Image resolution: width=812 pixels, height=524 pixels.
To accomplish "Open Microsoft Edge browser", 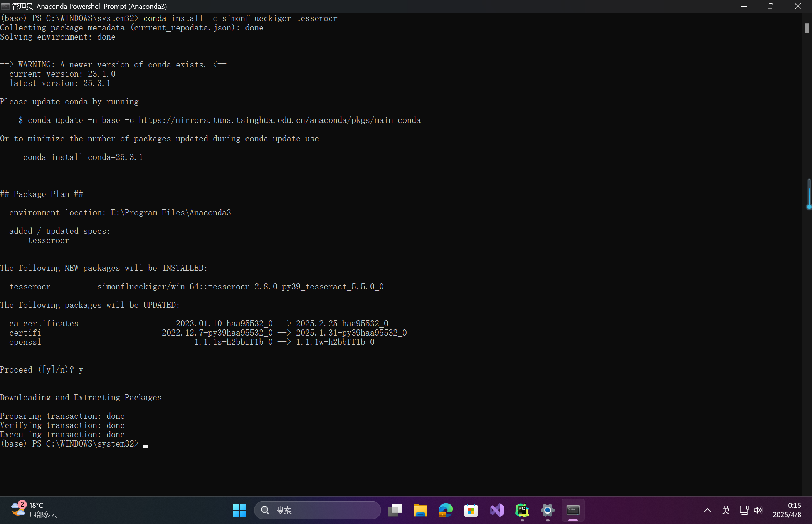I will point(446,510).
